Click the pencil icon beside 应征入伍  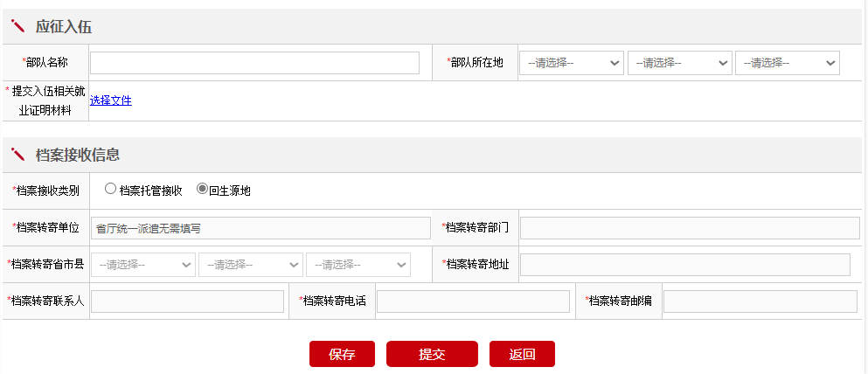(18, 27)
